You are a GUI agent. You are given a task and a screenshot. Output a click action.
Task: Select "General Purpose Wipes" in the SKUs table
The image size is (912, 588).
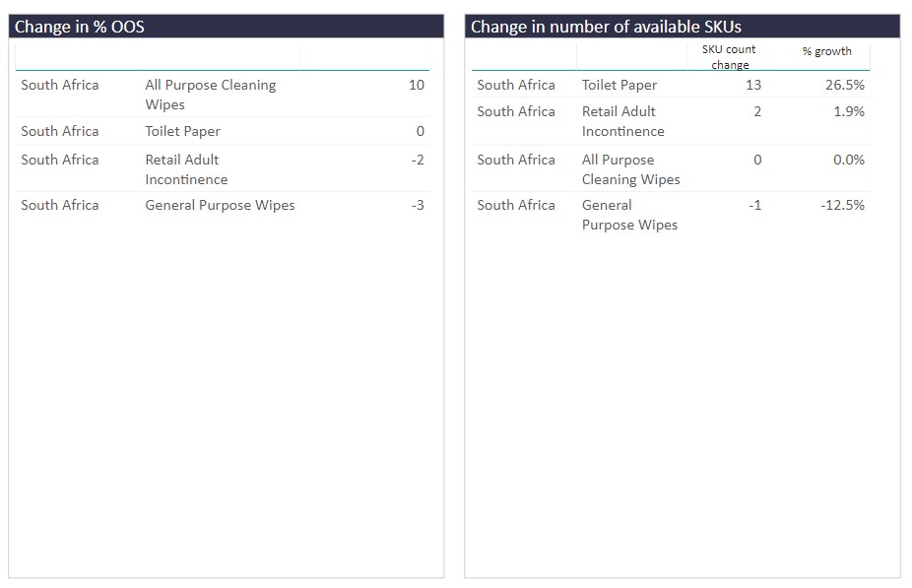tap(629, 215)
